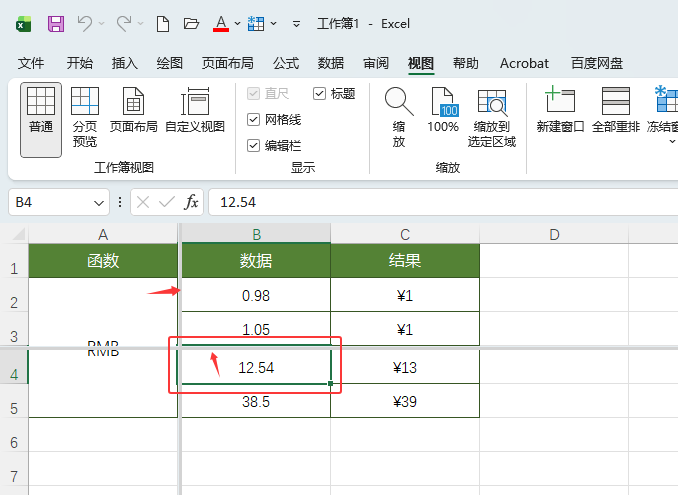Viewport: 678px width, 495px height.
Task: Expand the Freeze Panes dropdown
Action: click(672, 142)
